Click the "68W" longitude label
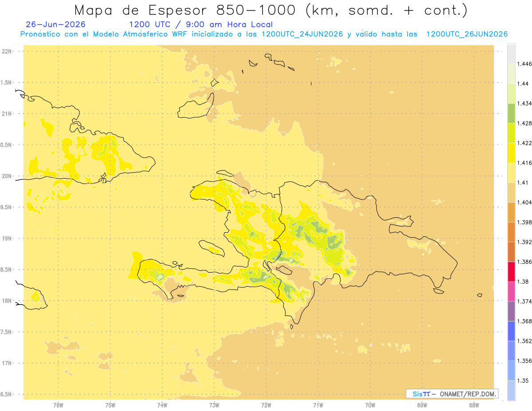This screenshot has height=411, width=532. [474, 405]
